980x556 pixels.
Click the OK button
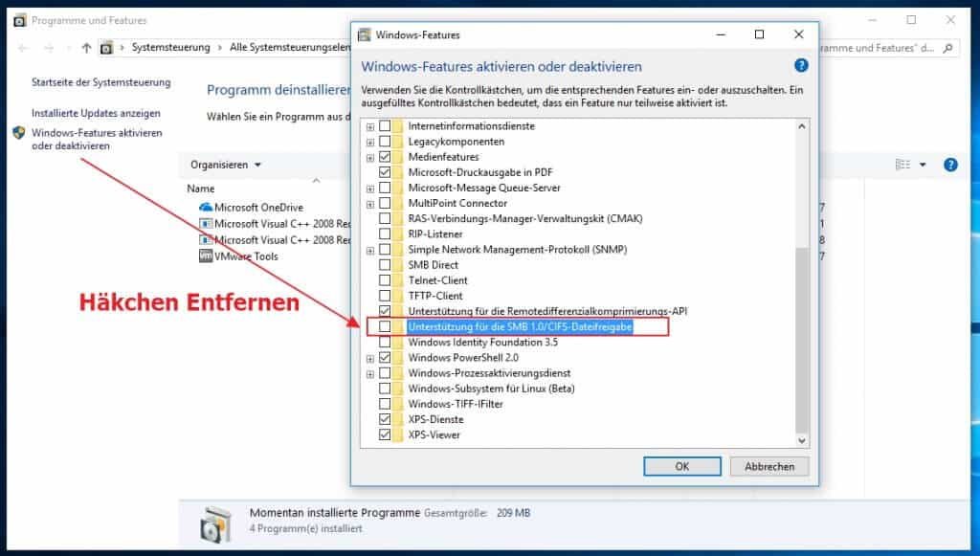681,466
